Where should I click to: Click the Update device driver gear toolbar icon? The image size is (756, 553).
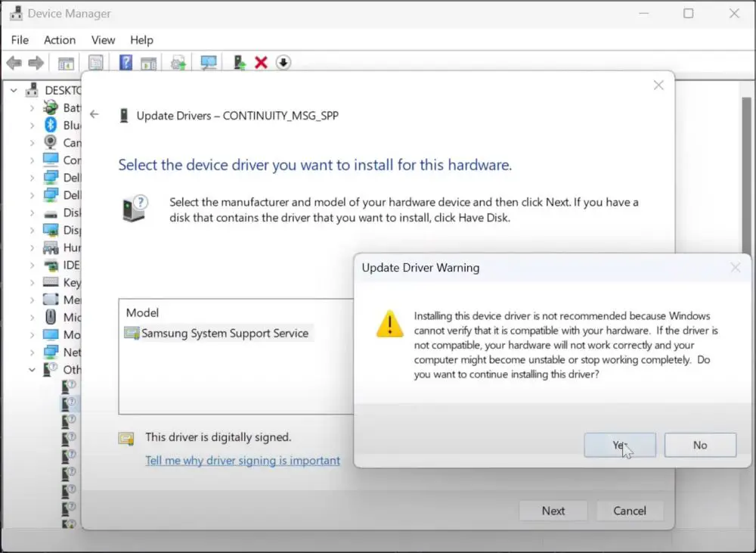click(x=178, y=64)
